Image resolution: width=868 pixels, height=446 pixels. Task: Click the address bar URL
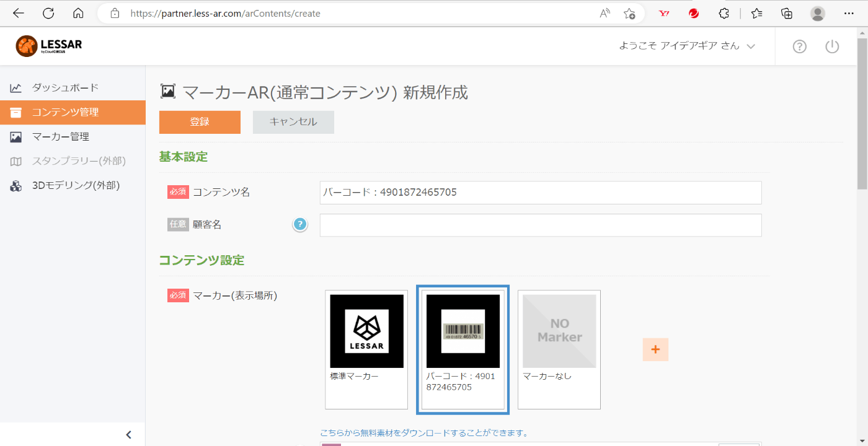(225, 13)
